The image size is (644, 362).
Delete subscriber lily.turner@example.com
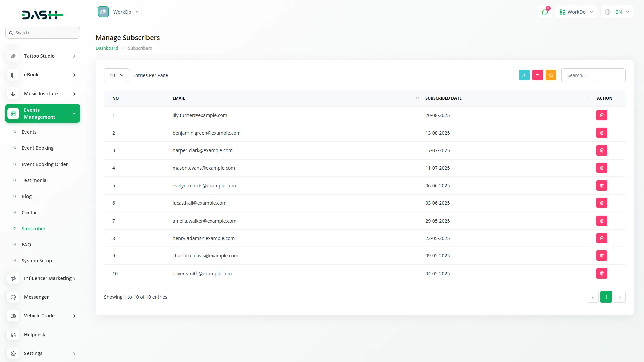[602, 115]
